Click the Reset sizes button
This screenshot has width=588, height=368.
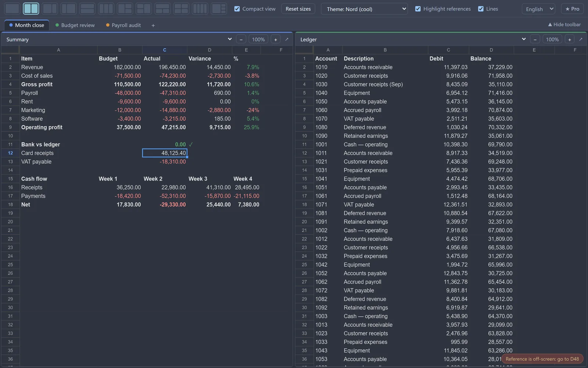(298, 9)
